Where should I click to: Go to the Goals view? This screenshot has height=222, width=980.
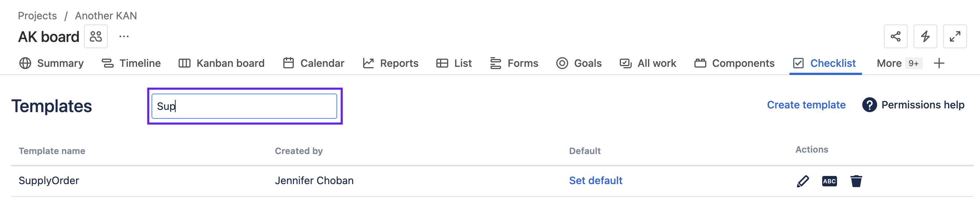tap(579, 63)
